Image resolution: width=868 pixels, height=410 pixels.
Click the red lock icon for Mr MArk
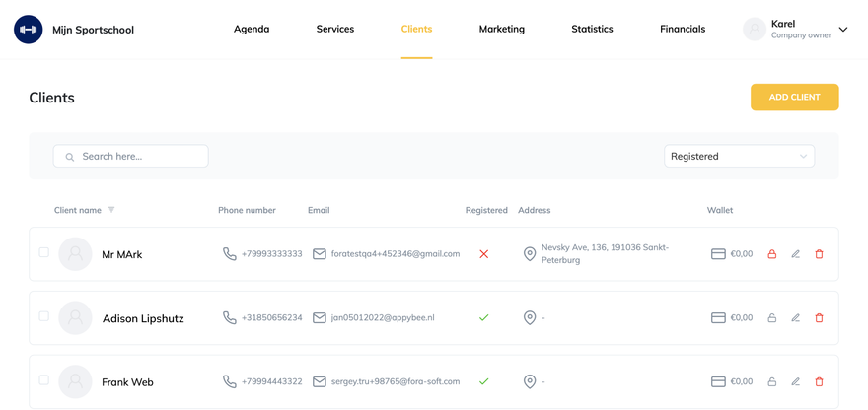coord(771,254)
